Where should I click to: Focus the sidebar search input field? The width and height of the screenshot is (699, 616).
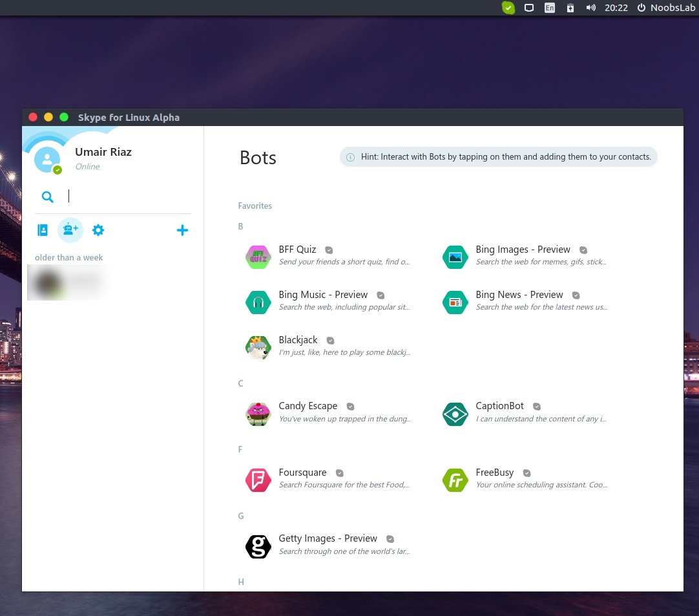point(129,196)
